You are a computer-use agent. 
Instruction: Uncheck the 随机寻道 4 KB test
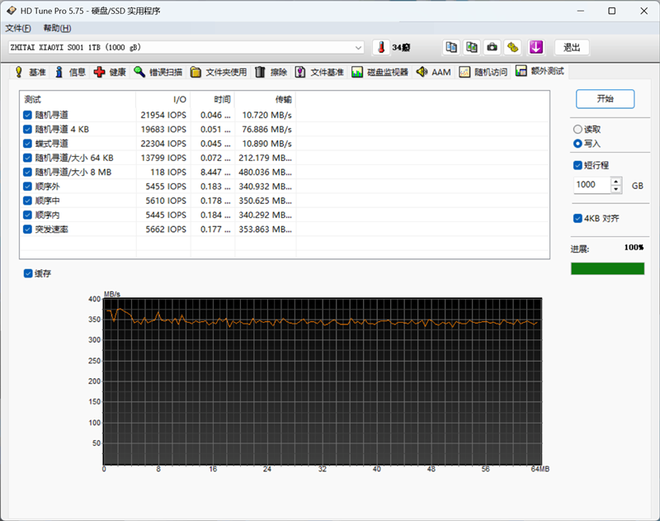[x=28, y=130]
